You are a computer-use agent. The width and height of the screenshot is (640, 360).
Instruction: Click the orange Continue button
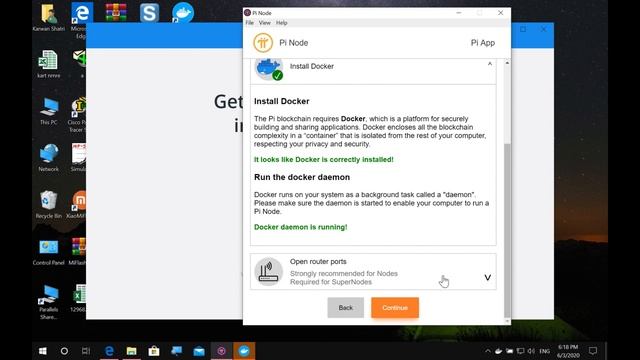(x=395, y=308)
